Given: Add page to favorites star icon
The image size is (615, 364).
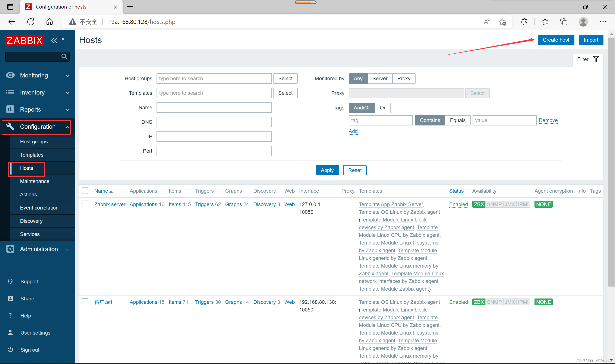Looking at the screenshot, I should point(502,22).
